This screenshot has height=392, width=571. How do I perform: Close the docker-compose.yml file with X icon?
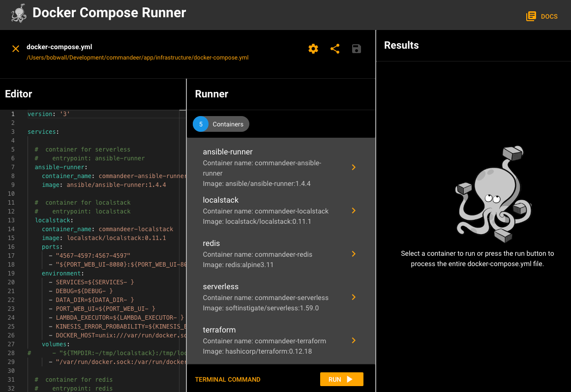click(16, 49)
